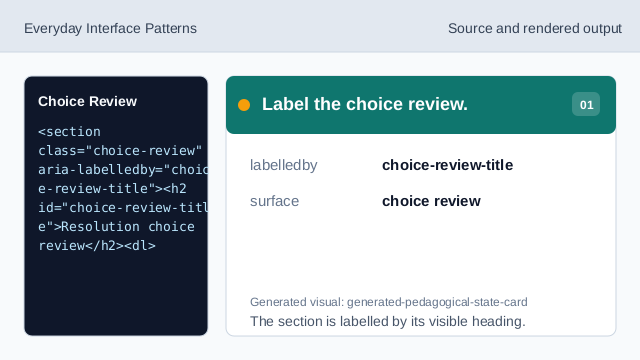Screen dimensions: 640x360
Task: Click the surface term label
Action: coord(274,201)
